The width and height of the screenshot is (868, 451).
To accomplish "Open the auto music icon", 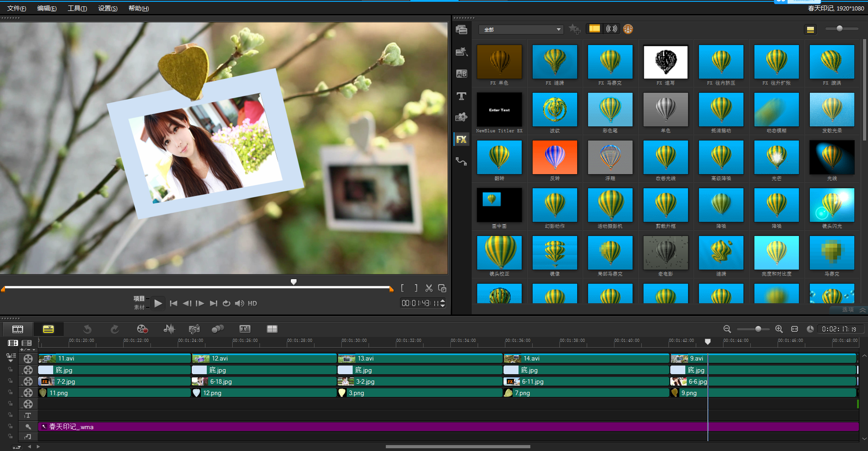I will point(194,329).
